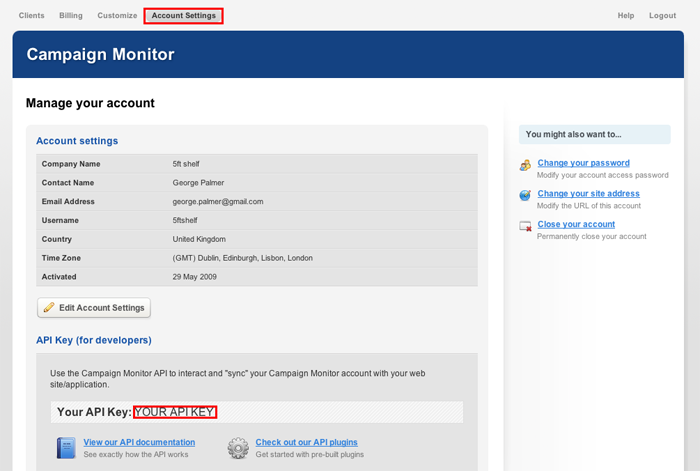Click the text Modify your account access password
Image resolution: width=700 pixels, height=471 pixels.
[603, 175]
